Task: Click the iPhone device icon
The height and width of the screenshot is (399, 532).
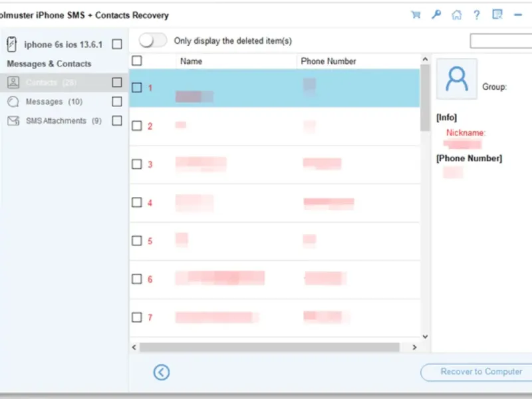Action: click(12, 44)
